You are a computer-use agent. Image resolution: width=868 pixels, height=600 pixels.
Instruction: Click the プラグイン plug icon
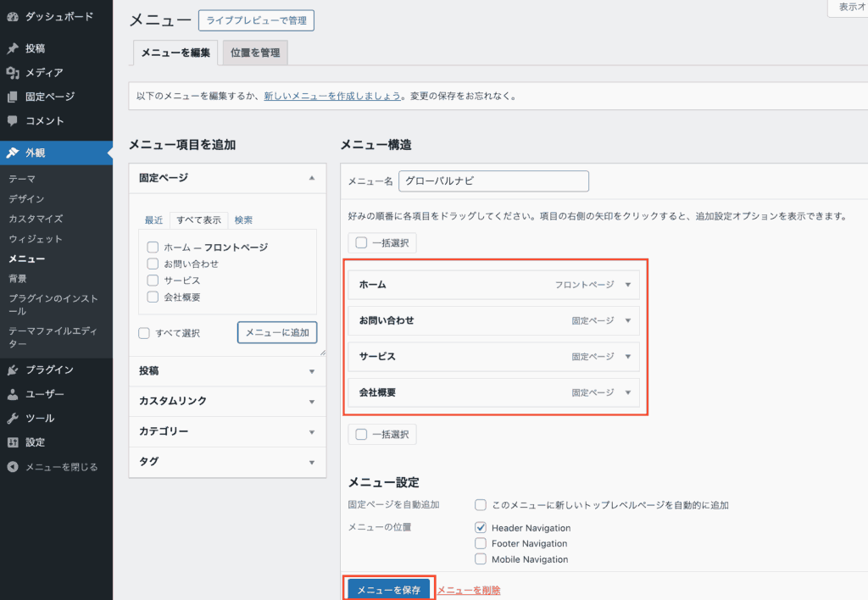(13, 369)
